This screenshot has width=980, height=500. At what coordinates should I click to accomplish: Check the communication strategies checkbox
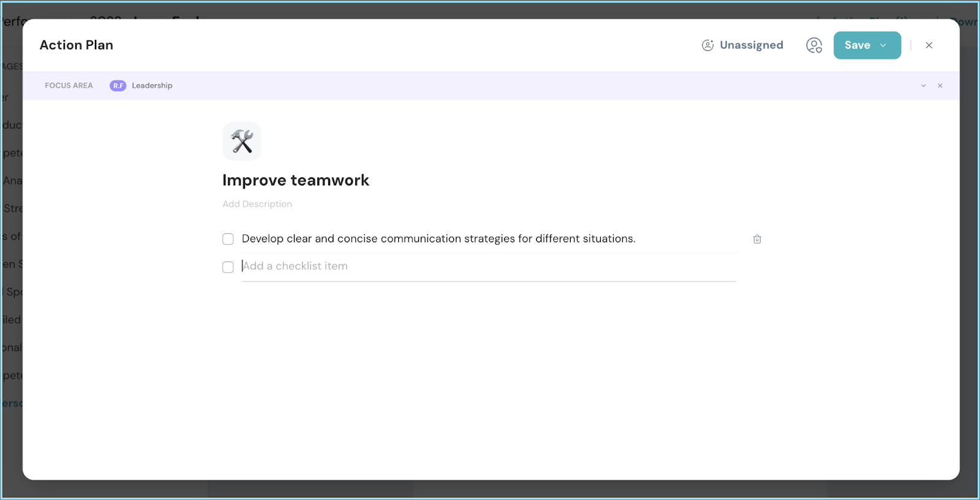click(228, 239)
